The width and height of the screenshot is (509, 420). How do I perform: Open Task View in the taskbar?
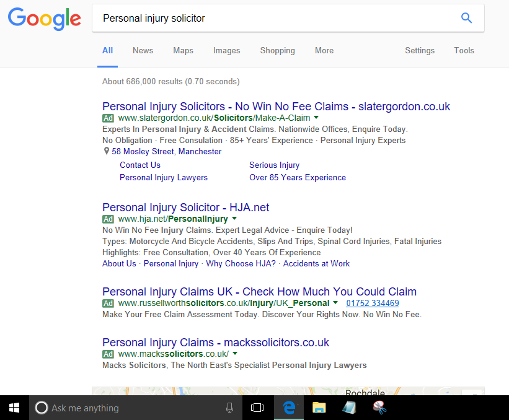pyautogui.click(x=257, y=408)
